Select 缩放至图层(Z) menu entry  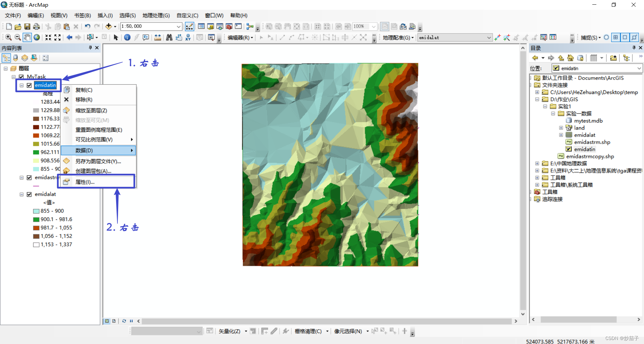tap(99, 110)
